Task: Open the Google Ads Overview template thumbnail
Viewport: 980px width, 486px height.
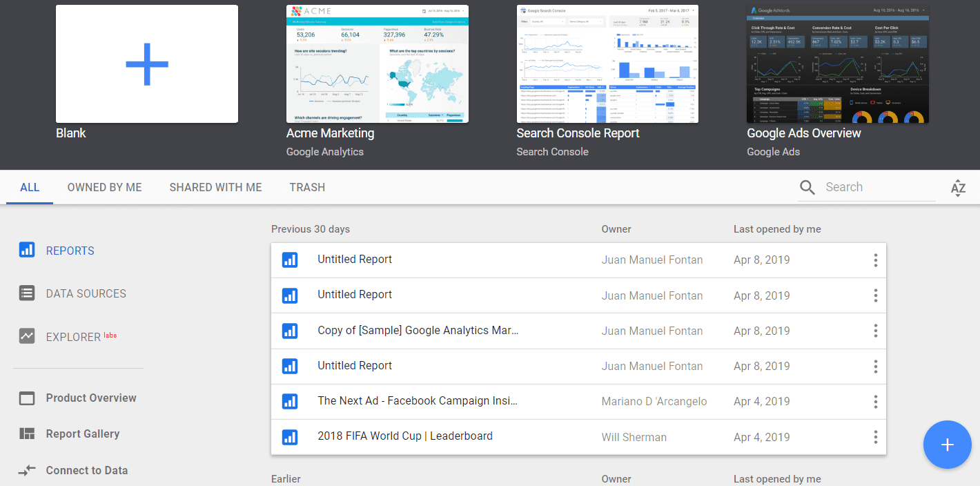Action: pyautogui.click(x=838, y=64)
